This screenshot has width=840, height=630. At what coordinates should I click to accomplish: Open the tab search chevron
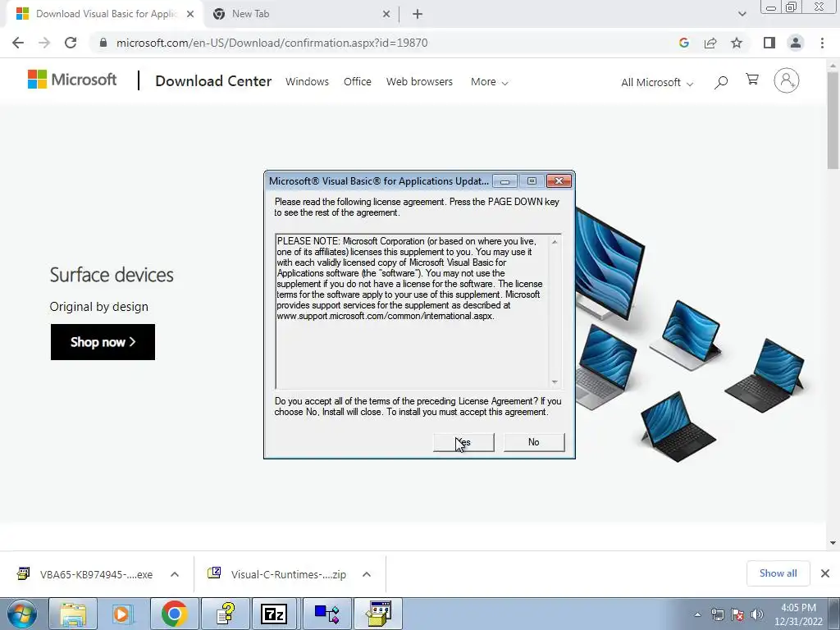742,14
